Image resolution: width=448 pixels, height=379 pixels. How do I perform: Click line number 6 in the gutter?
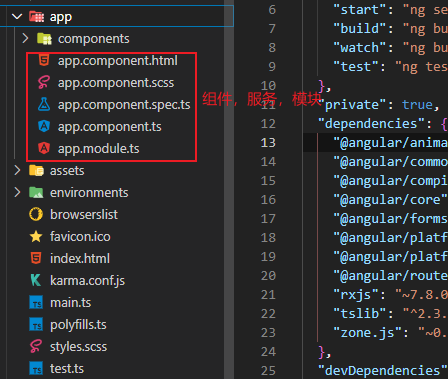(272, 10)
